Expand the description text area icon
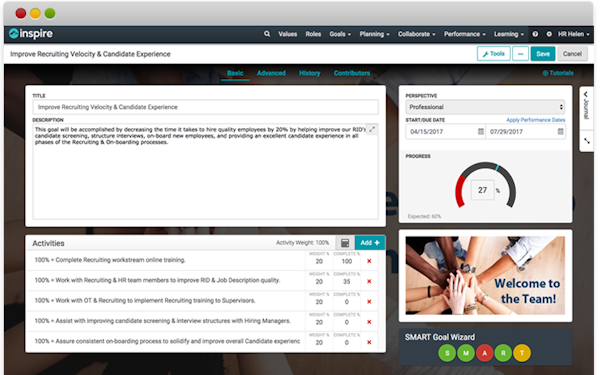 point(372,129)
